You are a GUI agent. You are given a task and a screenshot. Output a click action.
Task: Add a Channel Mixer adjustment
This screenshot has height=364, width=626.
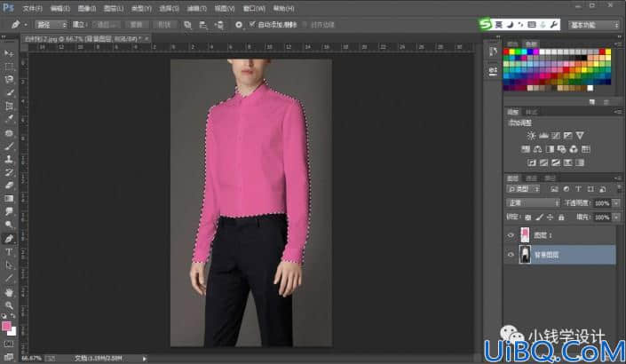click(574, 149)
